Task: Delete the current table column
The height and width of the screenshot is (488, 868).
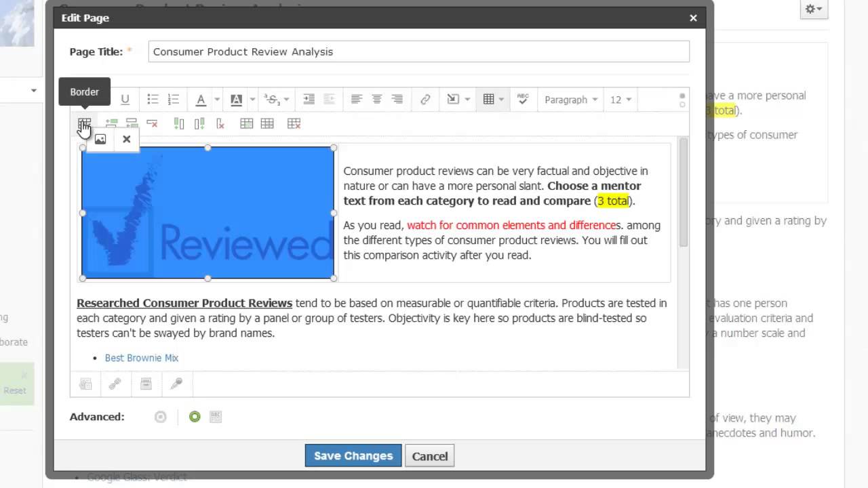Action: click(x=220, y=123)
